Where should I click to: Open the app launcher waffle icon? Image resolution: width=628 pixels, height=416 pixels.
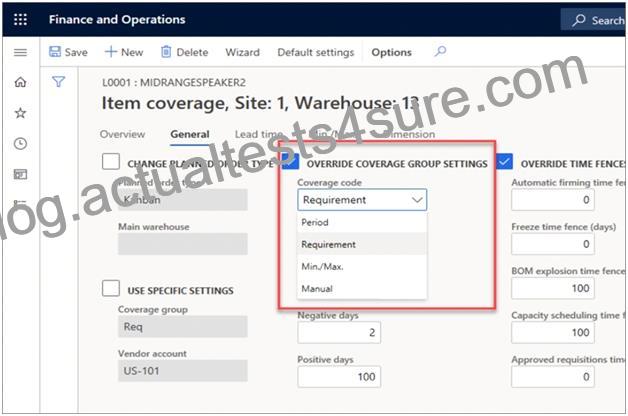pos(20,20)
